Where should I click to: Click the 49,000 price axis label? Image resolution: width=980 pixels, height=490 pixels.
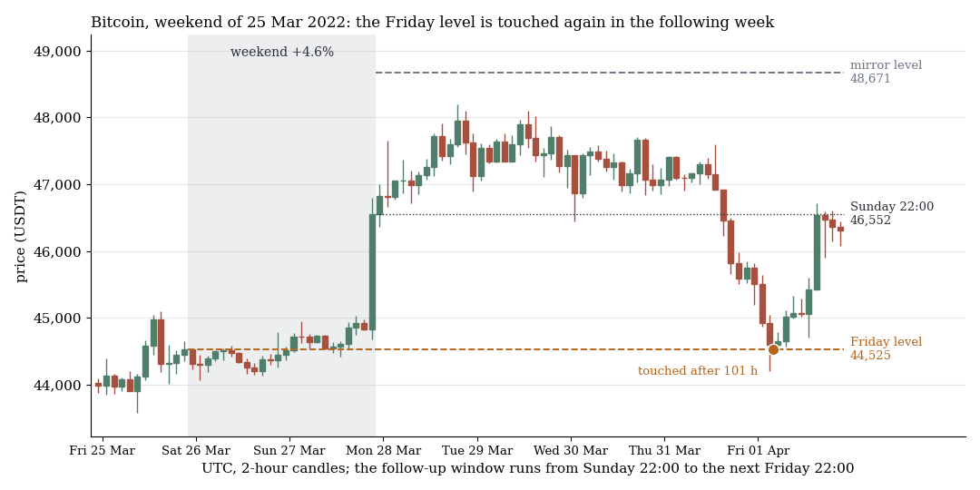[57, 51]
